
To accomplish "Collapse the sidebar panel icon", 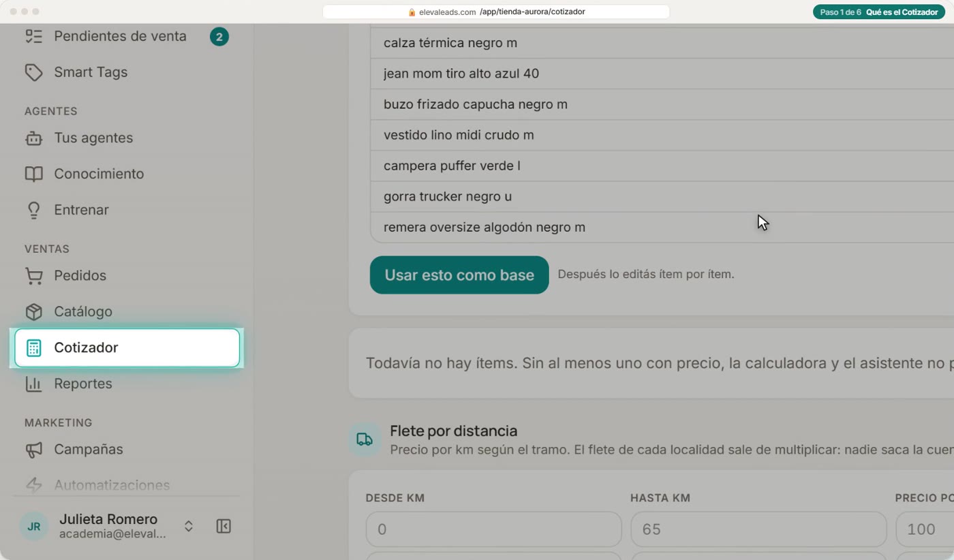I will click(x=224, y=526).
